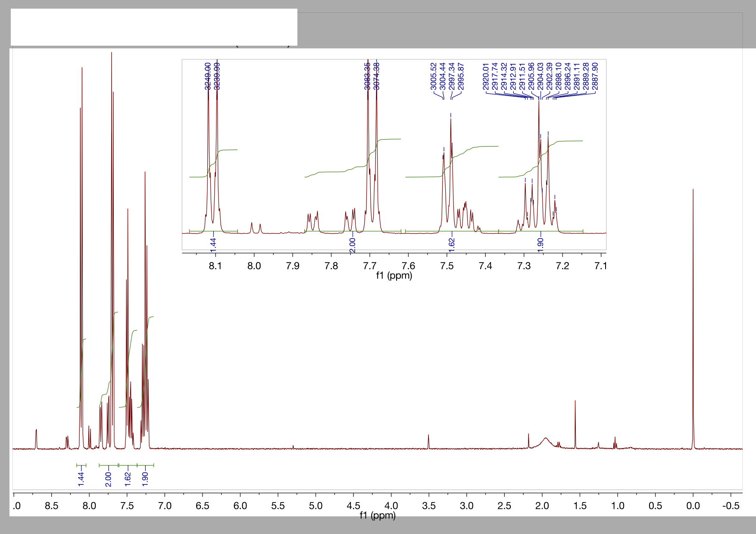
Task: Click the broad hump near 2.0 ppm
Action: coord(545,440)
